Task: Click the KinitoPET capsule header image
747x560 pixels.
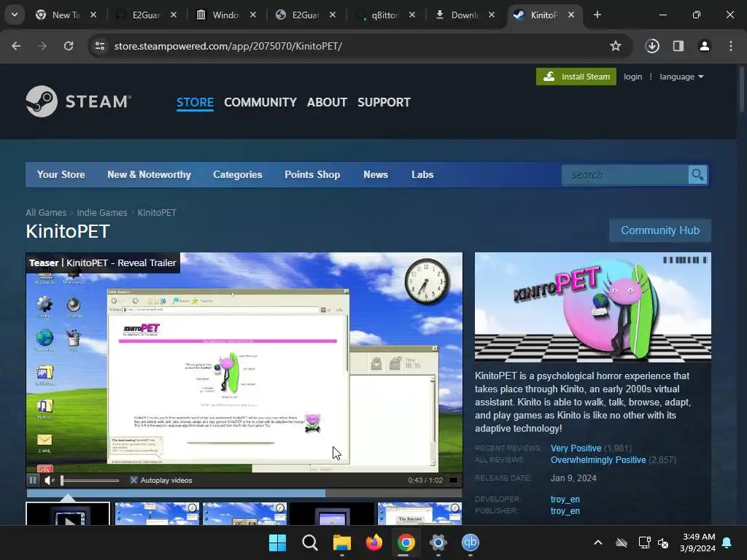Action: tap(592, 307)
